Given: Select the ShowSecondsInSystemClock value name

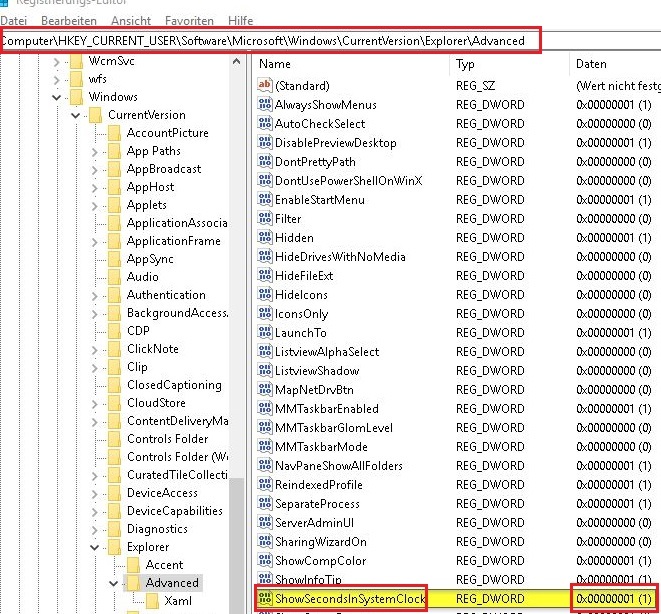Looking at the screenshot, I should [x=350, y=599].
